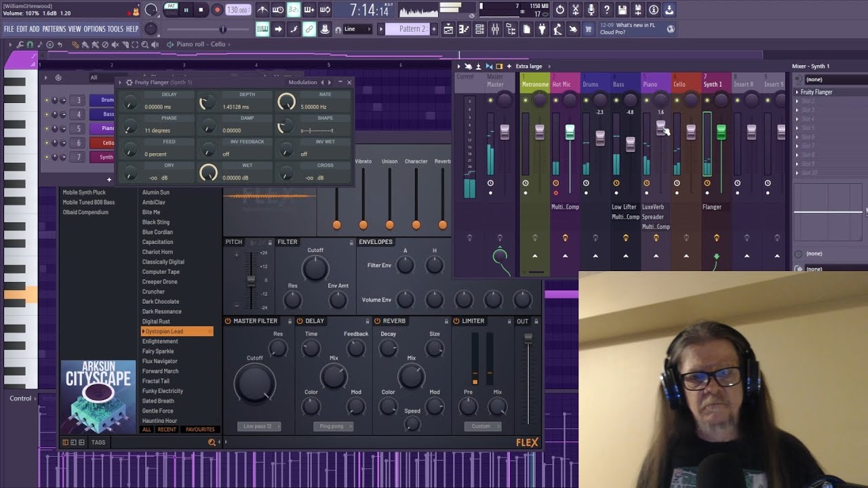Toggle the FLEX Limiter power button
Screen dimensions: 868x488
tap(456, 321)
